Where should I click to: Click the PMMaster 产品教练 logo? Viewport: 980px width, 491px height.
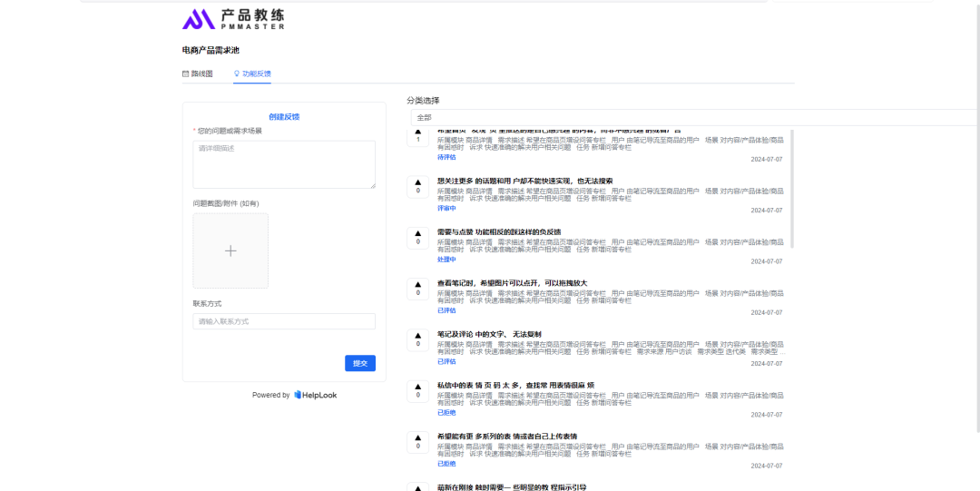(233, 19)
